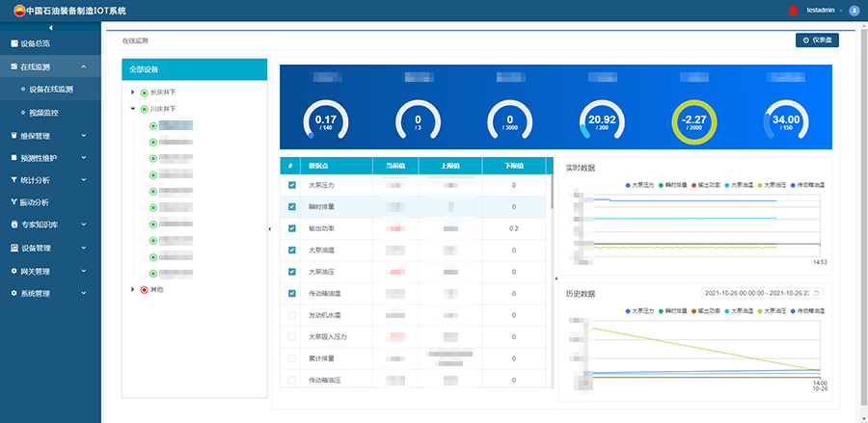Open the testadmin user dropdown arrow
Viewport: 868px width, 423px height.
[841, 11]
